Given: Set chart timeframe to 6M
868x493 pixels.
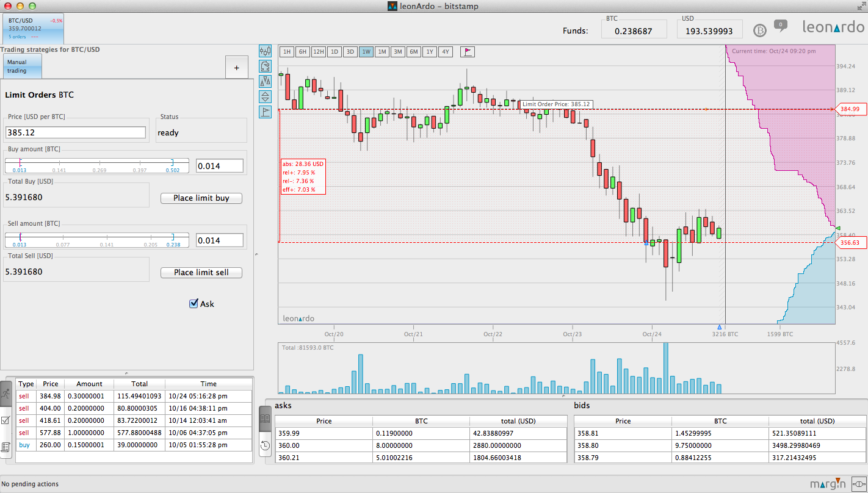Looking at the screenshot, I should pyautogui.click(x=413, y=52).
